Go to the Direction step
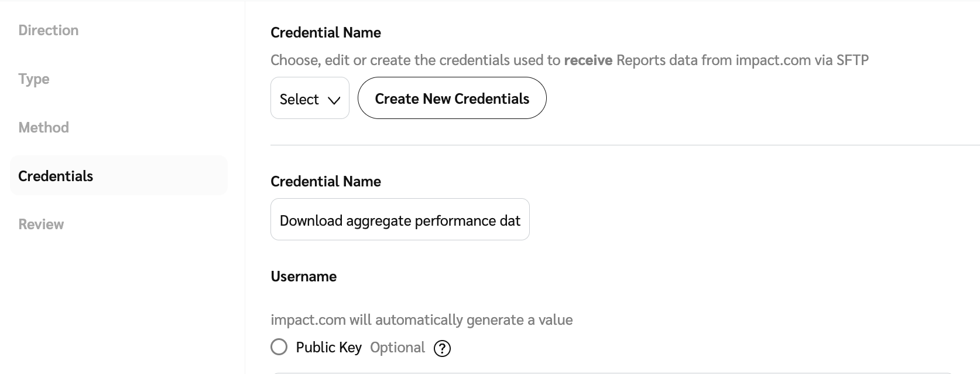The width and height of the screenshot is (980, 374). pyautogui.click(x=49, y=30)
